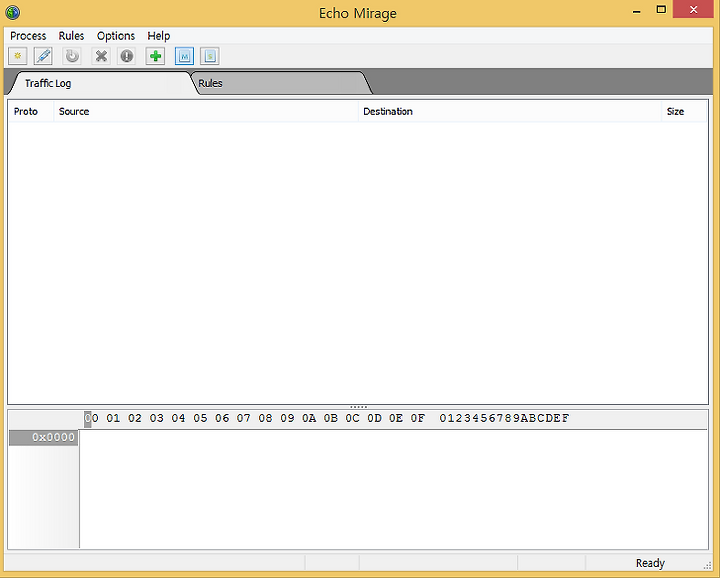Sort by the Destination column header
The height and width of the screenshot is (578, 720).
[510, 112]
